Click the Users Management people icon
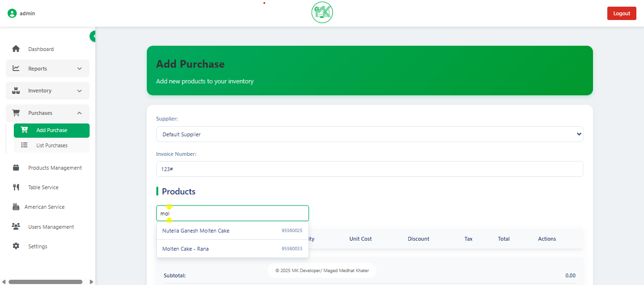The image size is (644, 285). [16, 226]
